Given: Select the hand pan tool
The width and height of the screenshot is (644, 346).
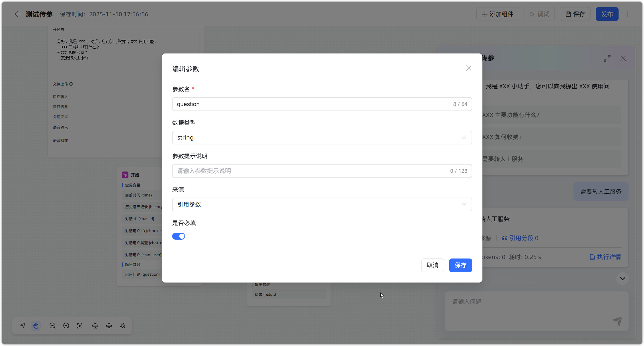Looking at the screenshot, I should pos(36,326).
